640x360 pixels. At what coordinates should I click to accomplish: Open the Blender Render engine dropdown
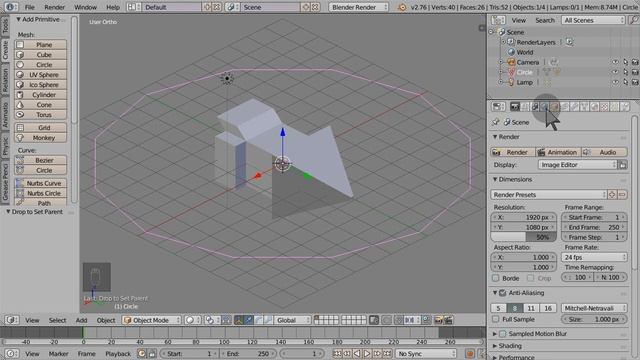tap(358, 7)
